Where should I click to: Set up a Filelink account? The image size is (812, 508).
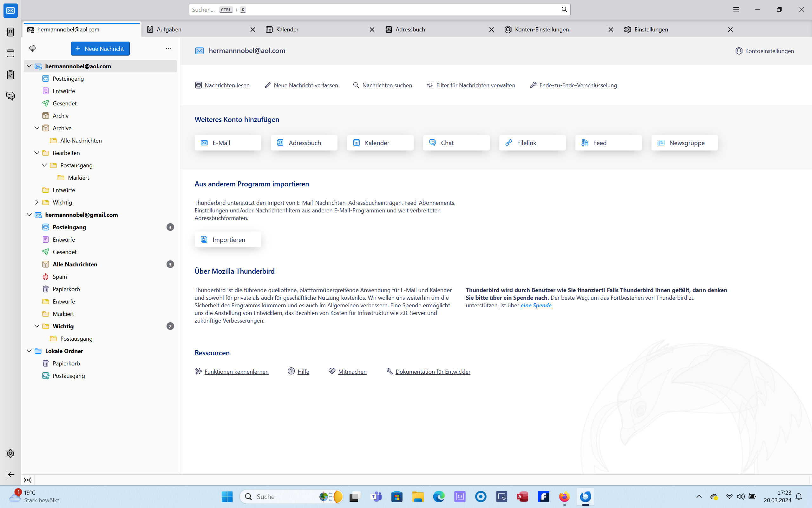532,143
